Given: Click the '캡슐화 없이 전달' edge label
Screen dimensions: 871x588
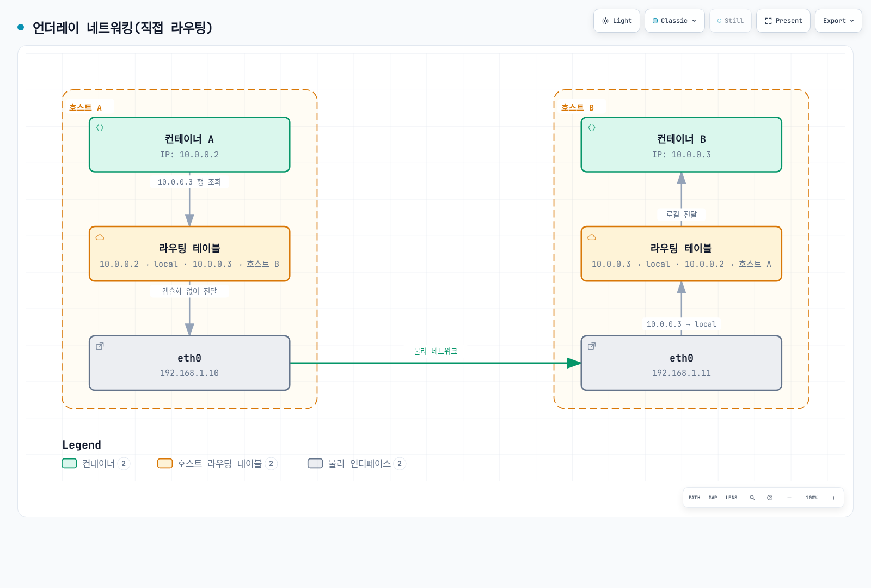Looking at the screenshot, I should (x=189, y=291).
